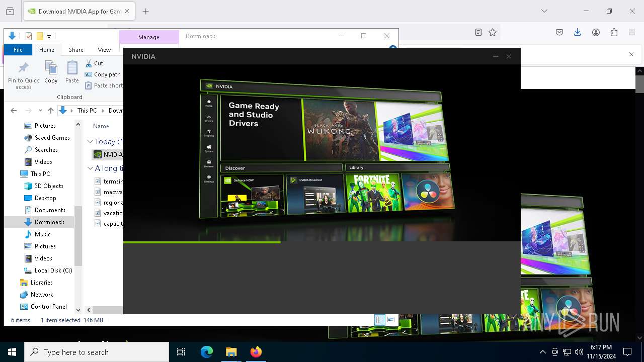Click the Copy icon in Explorer ribbon
The height and width of the screenshot is (362, 644).
pos(51,72)
